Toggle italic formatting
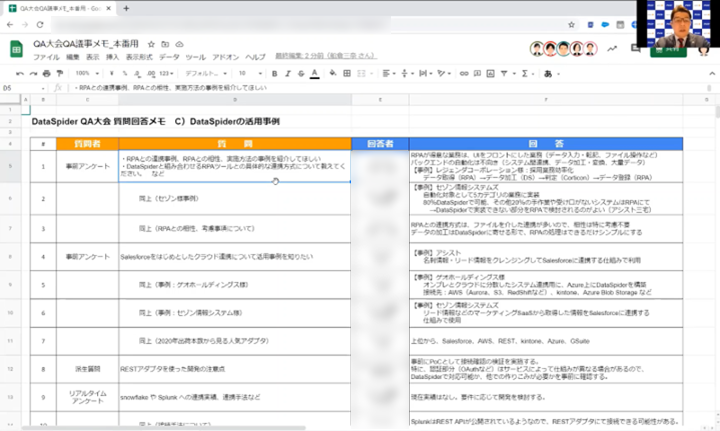 tap(288, 73)
